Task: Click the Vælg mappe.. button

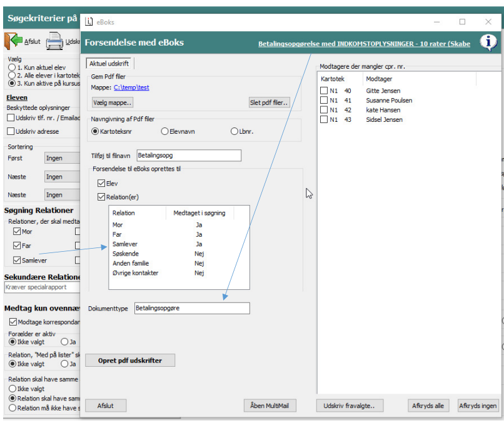Action: pyautogui.click(x=113, y=102)
